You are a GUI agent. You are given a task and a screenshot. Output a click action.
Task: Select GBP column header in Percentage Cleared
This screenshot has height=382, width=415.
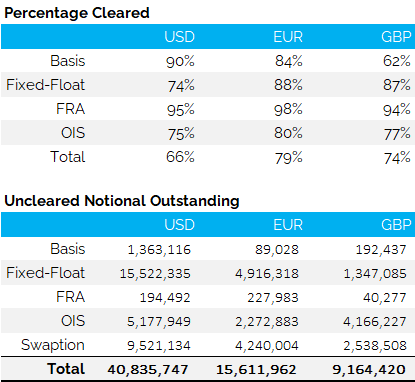tap(396, 37)
